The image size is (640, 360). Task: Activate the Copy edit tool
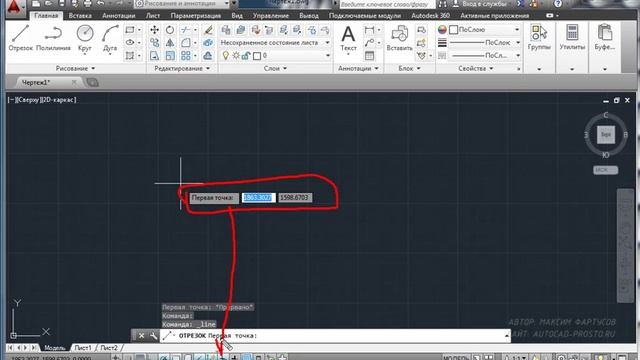point(154,42)
